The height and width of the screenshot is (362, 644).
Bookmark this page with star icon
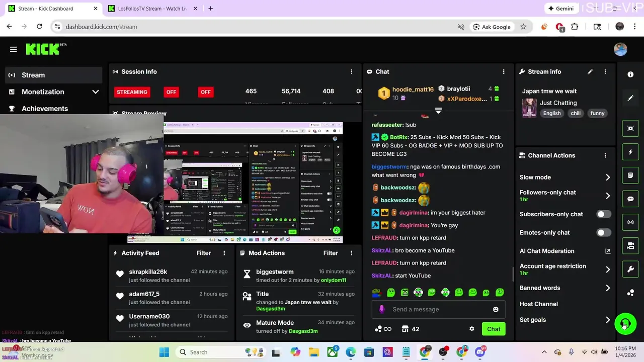(523, 27)
